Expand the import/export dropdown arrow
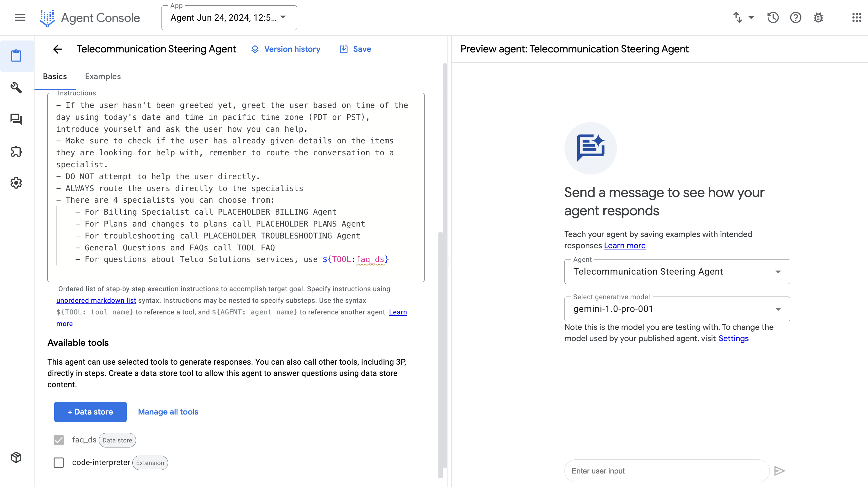Screen dimensions: 868x487 (751, 18)
